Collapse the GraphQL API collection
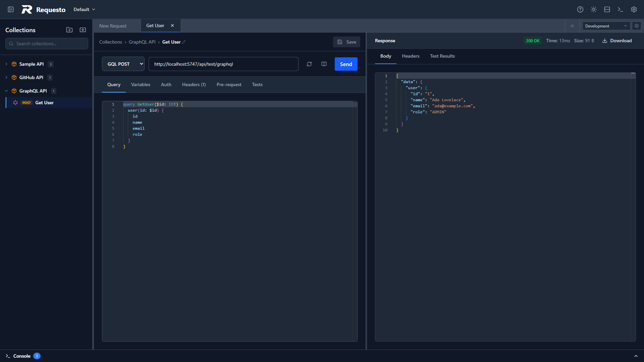 (x=6, y=91)
